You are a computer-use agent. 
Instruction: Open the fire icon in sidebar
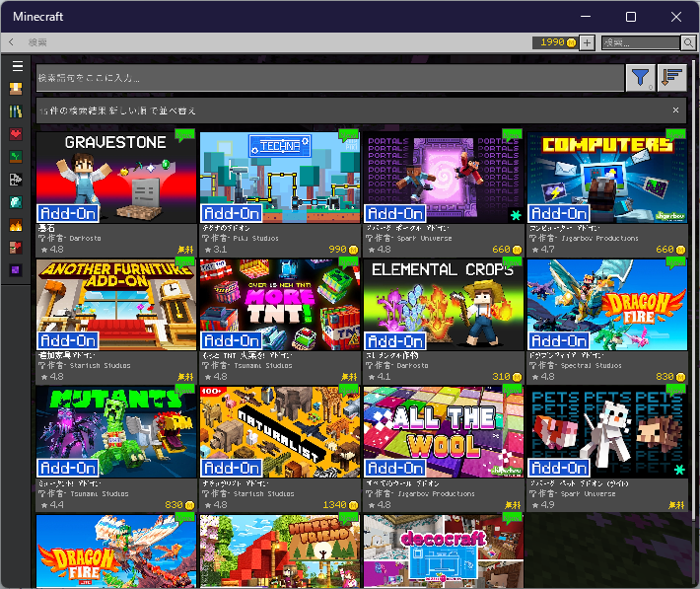(x=16, y=225)
